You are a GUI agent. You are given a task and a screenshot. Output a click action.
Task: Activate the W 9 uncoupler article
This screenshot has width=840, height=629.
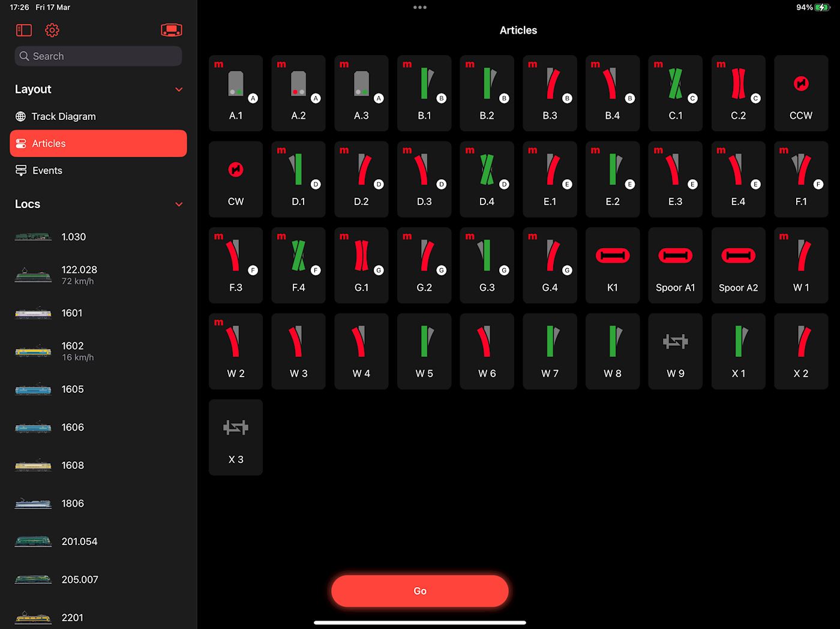tap(676, 351)
